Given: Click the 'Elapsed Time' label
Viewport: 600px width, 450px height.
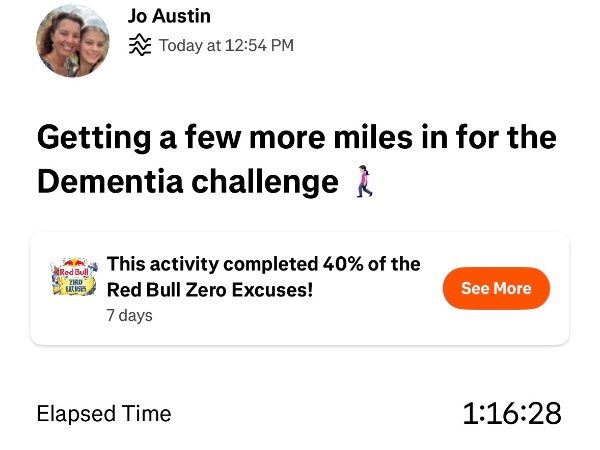Looking at the screenshot, I should coord(103,414).
